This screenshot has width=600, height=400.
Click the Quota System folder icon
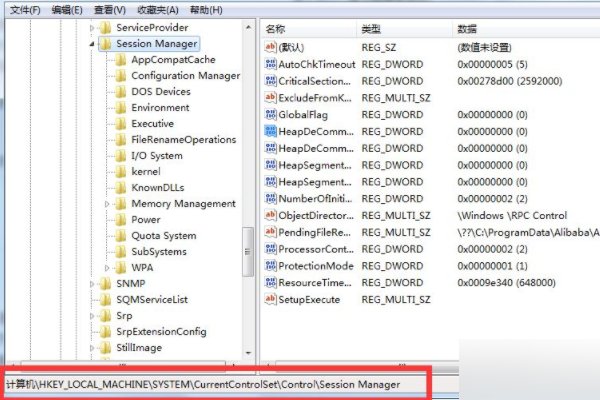120,236
